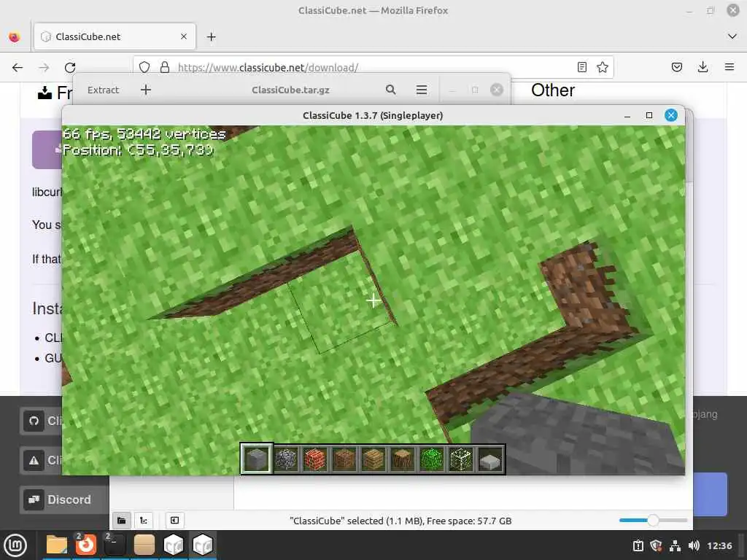The height and width of the screenshot is (560, 747).
Task: Bookmark this page with the star icon
Action: (x=602, y=67)
